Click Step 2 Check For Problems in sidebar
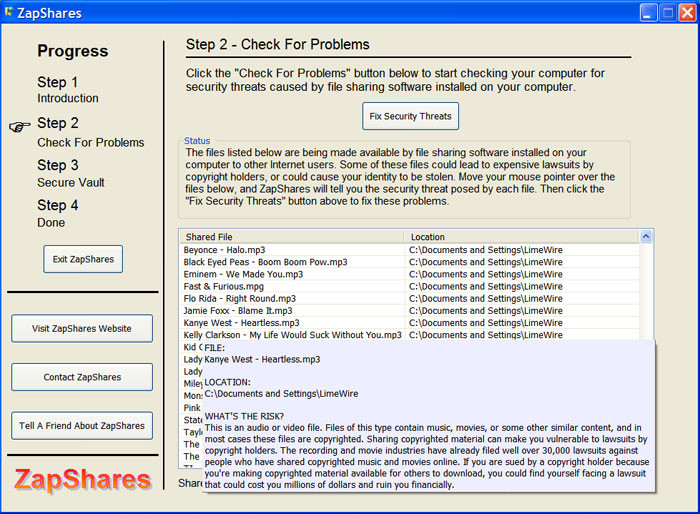This screenshot has width=700, height=514. 91,132
